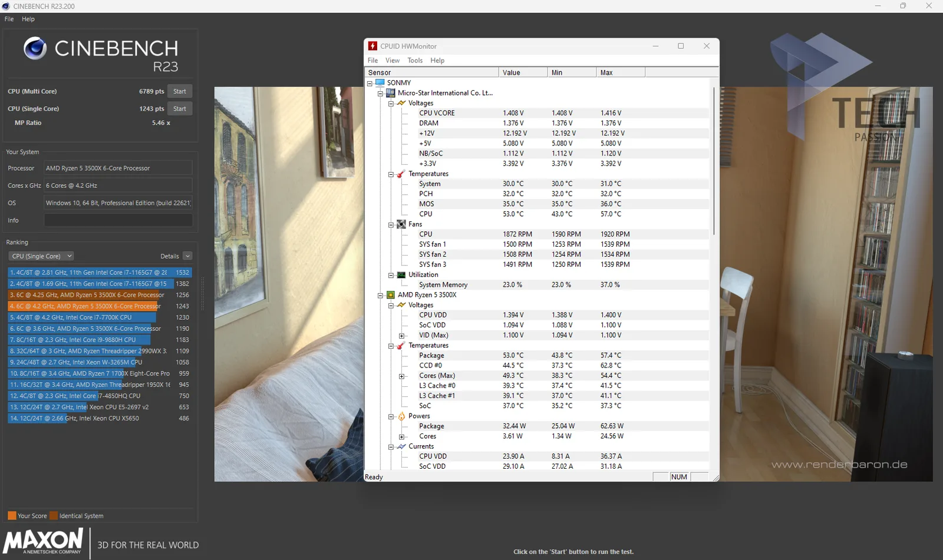943x560 pixels.
Task: Click the AMD Ryzen 5 3500X chip icon
Action: [391, 295]
